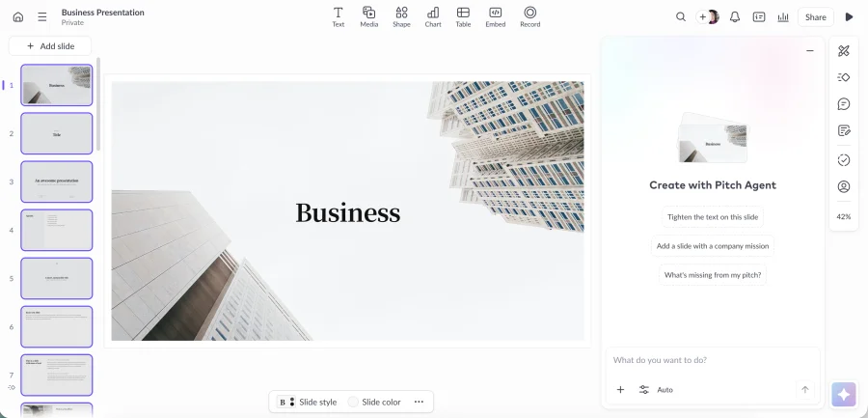Select the Shape tool
Viewport: 868px width, 418px height.
pos(401,16)
